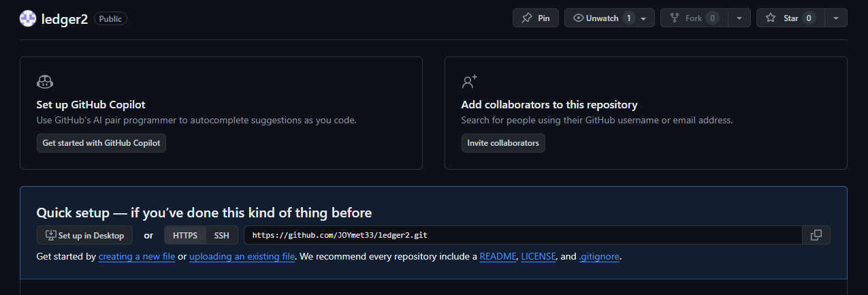Open the uploading an existing file link

tap(242, 257)
